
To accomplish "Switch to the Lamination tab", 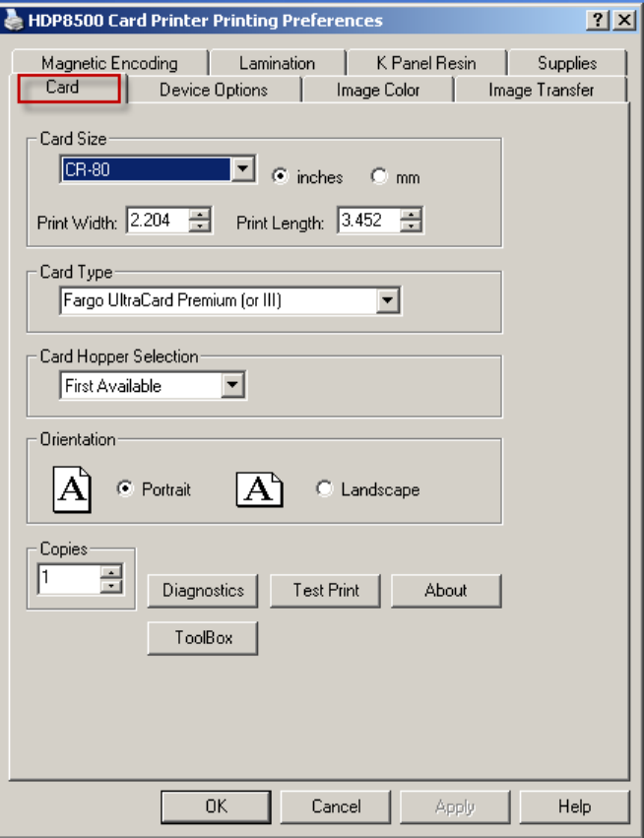I will [278, 63].
